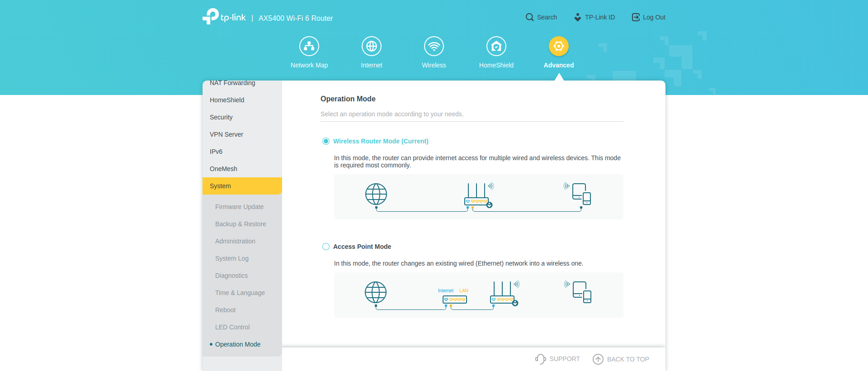Screen dimensions: 868x371
Task: Open LED Control settings
Action: [232, 327]
